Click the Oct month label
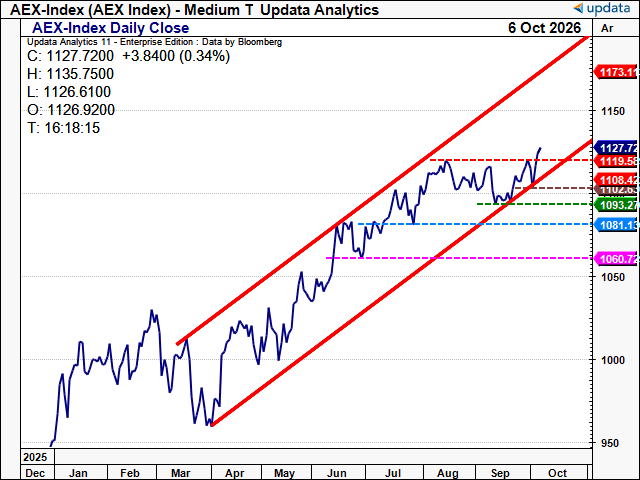The height and width of the screenshot is (480, 640). 558,473
